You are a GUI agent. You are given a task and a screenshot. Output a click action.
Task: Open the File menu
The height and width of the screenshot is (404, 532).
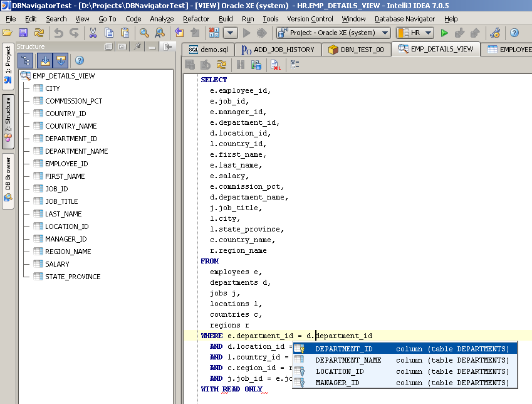coord(11,19)
